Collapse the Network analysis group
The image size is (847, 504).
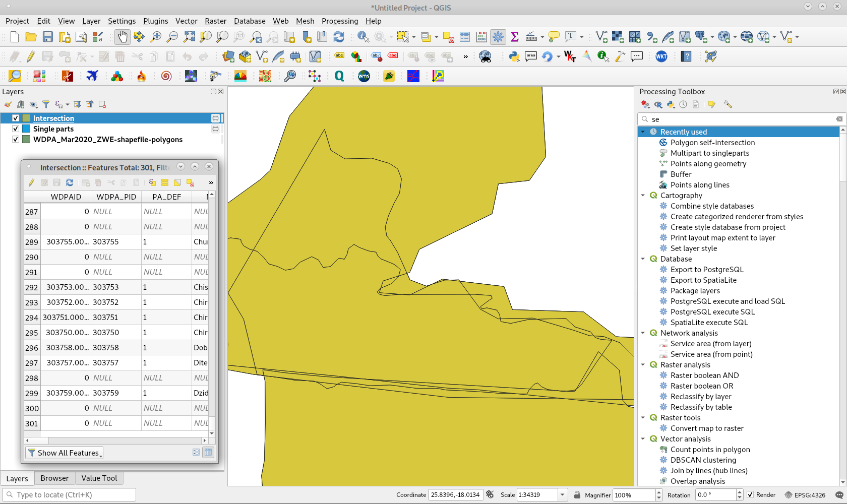click(643, 333)
